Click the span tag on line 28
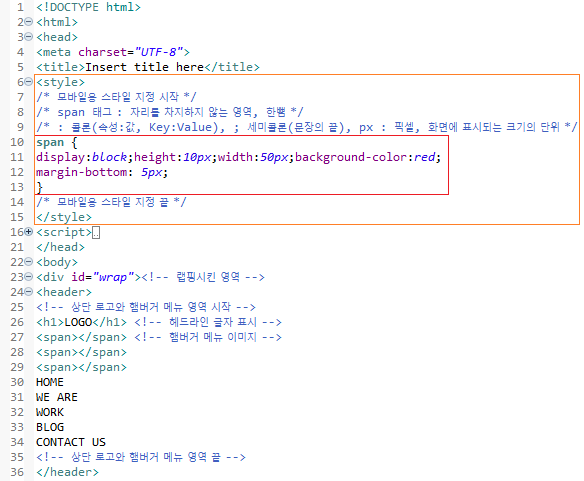 click(81, 352)
